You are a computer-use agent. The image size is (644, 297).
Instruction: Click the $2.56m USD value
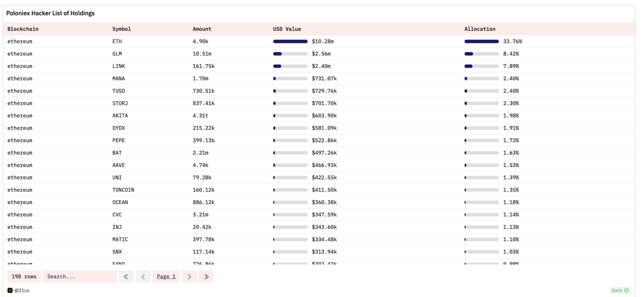click(321, 54)
